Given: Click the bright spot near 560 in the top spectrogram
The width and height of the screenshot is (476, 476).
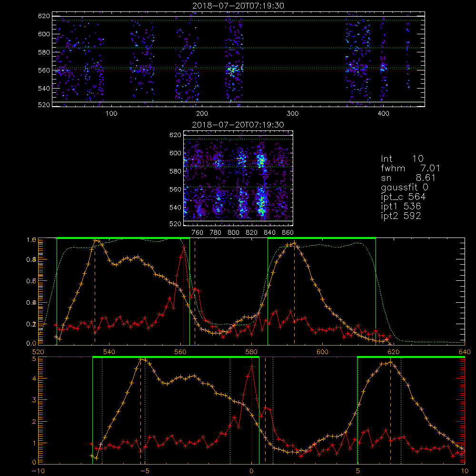Looking at the screenshot, I should (233, 69).
